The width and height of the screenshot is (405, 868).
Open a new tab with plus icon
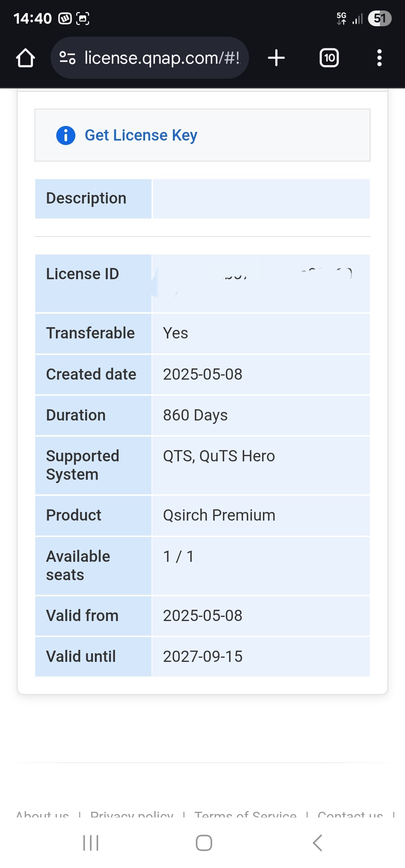(x=276, y=58)
